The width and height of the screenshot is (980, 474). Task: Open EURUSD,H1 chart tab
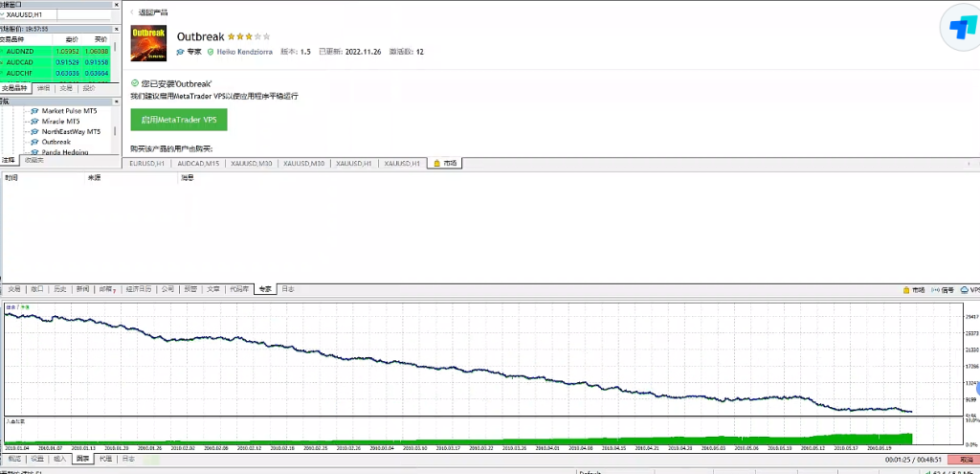(x=146, y=163)
